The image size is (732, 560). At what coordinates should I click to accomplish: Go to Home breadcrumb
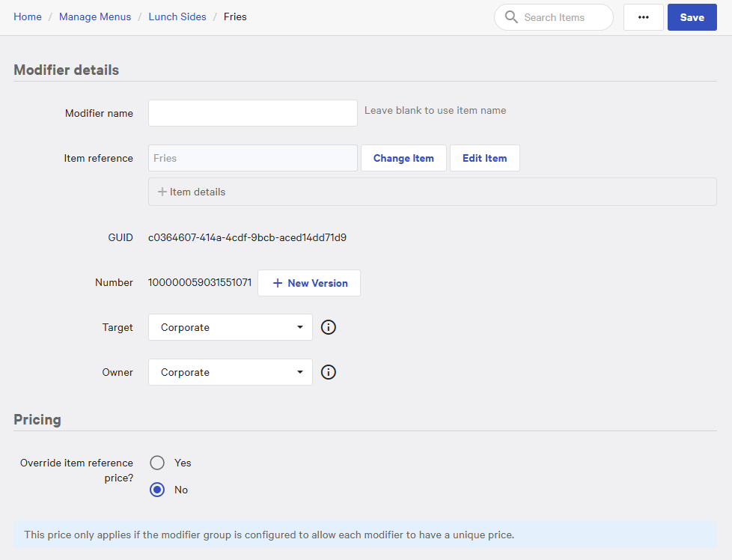point(28,16)
